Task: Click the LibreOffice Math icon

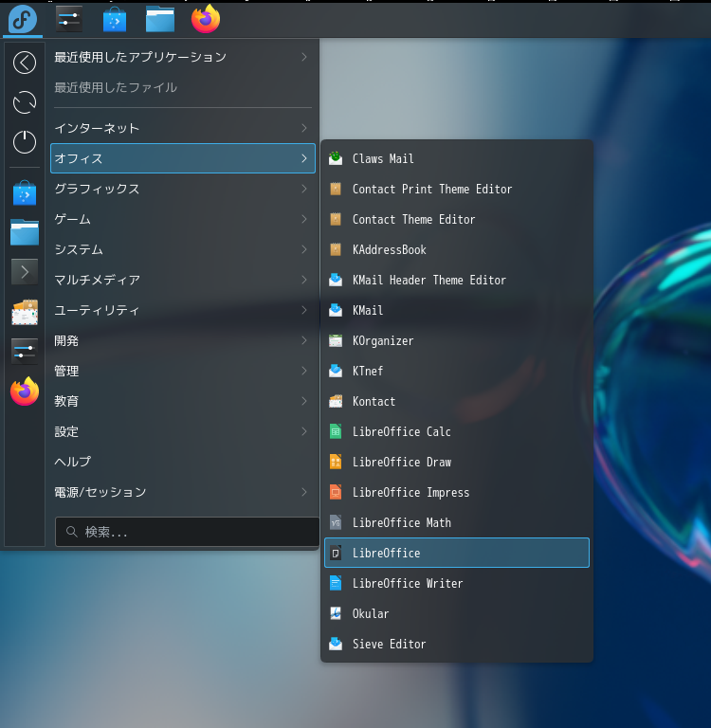Action: coord(336,522)
